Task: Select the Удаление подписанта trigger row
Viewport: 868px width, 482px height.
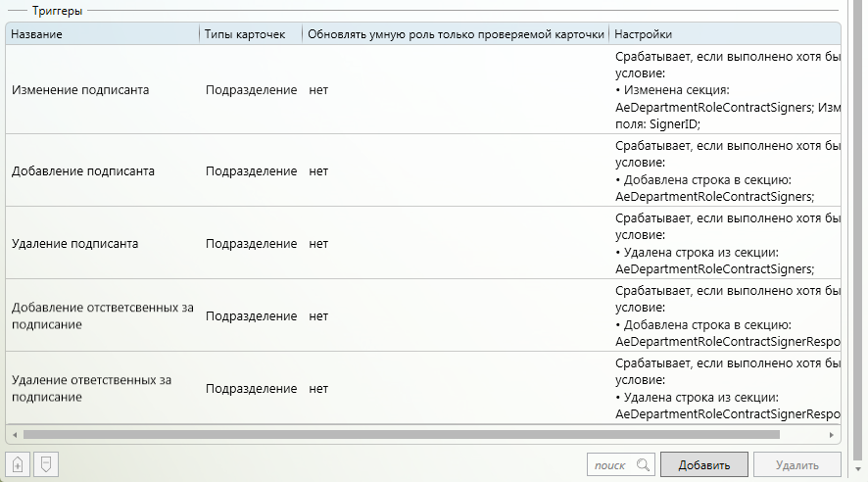Action: [x=74, y=243]
